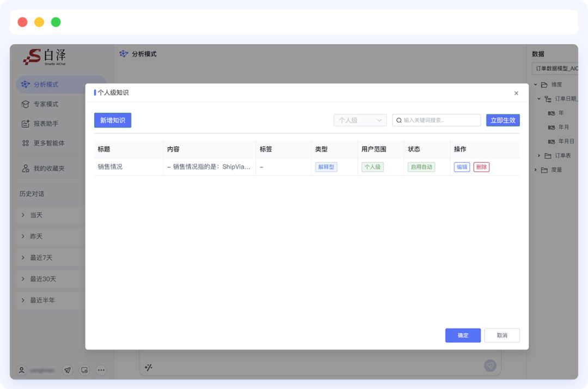Viewport: 588px width, 389px height.
Task: Click the 维度 folder icon
Action: pos(544,85)
